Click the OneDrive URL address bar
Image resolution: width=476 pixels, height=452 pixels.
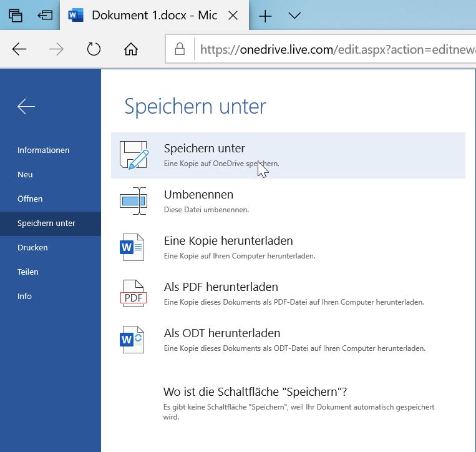[x=331, y=49]
